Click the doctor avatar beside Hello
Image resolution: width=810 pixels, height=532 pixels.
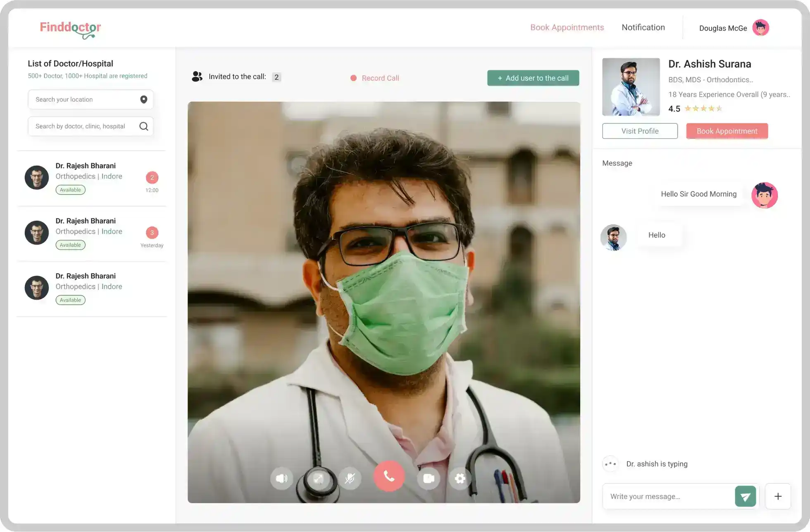614,237
